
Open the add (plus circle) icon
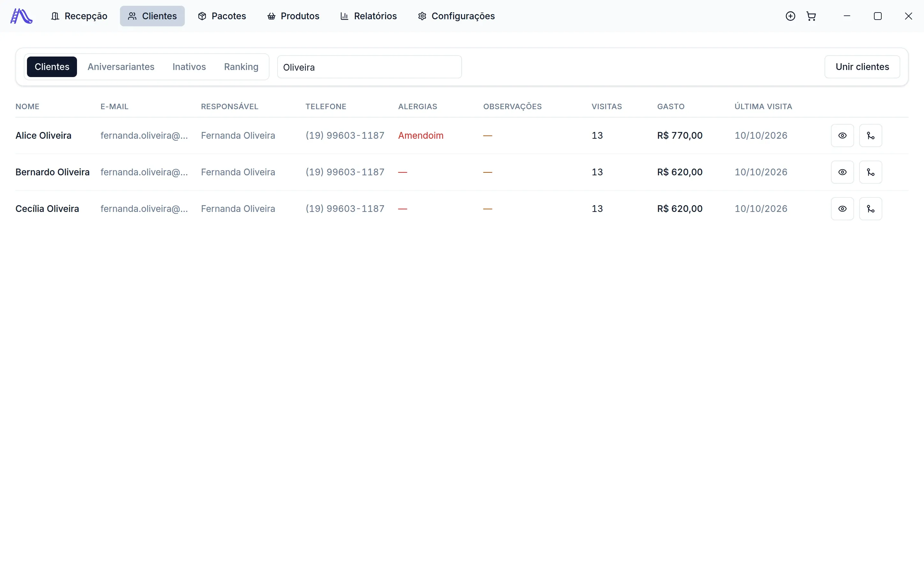point(790,16)
